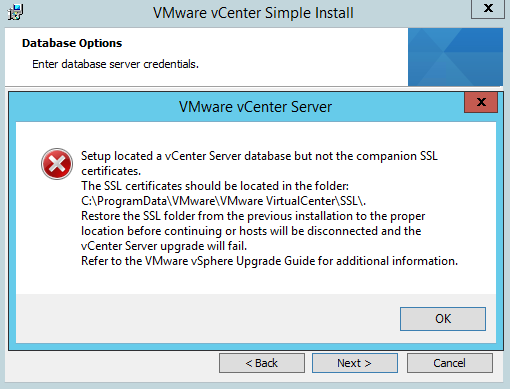Close the VMware vCenter Simple Install window
The image size is (510, 389).
click(488, 8)
